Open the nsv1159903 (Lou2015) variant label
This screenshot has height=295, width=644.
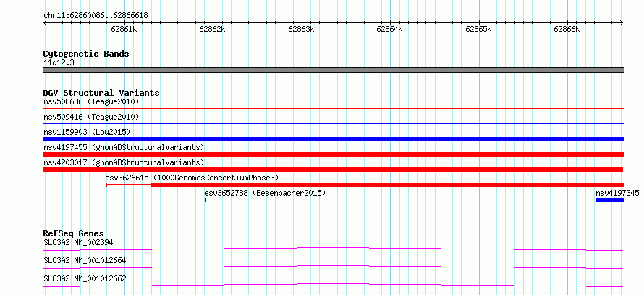pos(87,133)
